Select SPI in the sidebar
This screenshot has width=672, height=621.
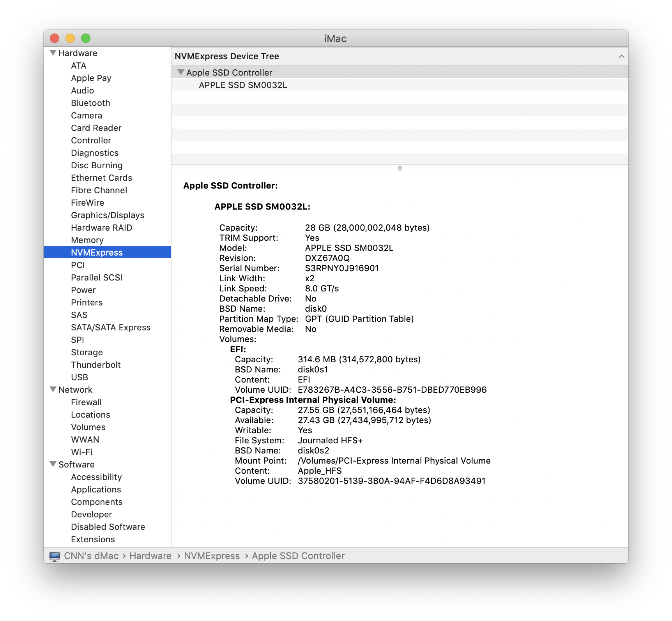77,340
